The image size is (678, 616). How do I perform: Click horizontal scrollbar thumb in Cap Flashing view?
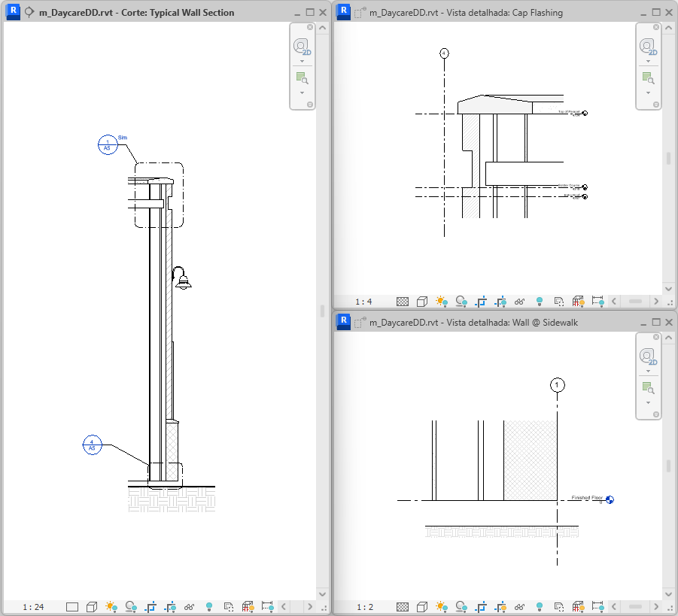click(x=635, y=302)
